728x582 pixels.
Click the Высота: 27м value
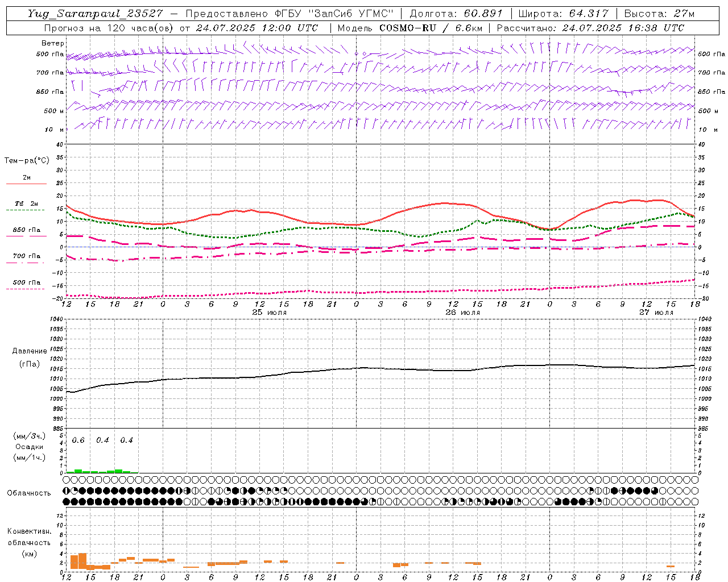click(x=660, y=14)
